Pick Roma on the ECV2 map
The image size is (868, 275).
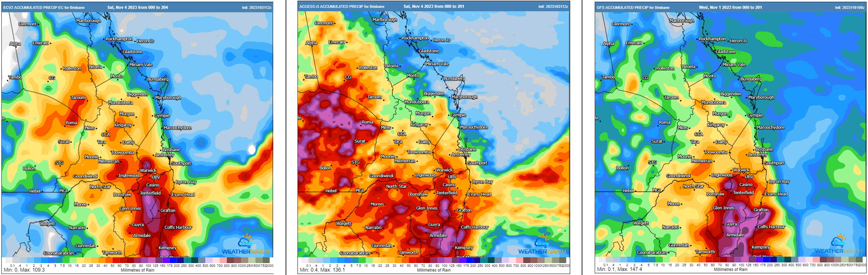tap(71, 123)
